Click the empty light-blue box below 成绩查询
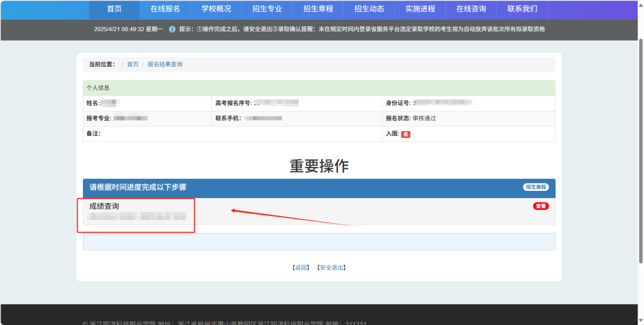The image size is (644, 325). 319,242
